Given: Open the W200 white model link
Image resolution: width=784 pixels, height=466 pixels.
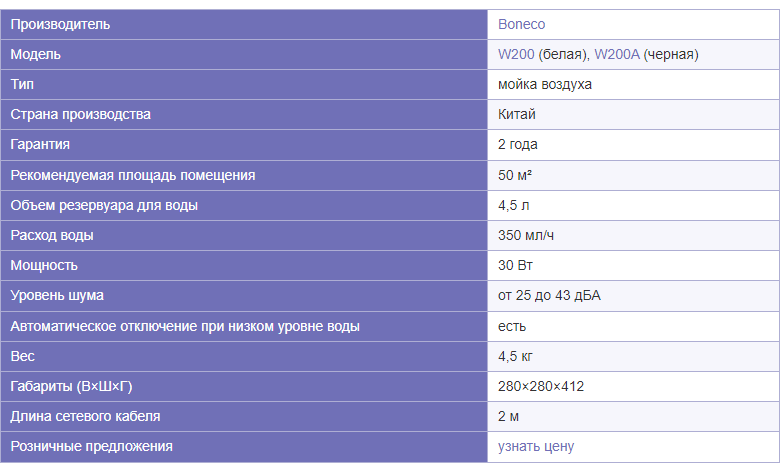Looking at the screenshot, I should pos(516,54).
